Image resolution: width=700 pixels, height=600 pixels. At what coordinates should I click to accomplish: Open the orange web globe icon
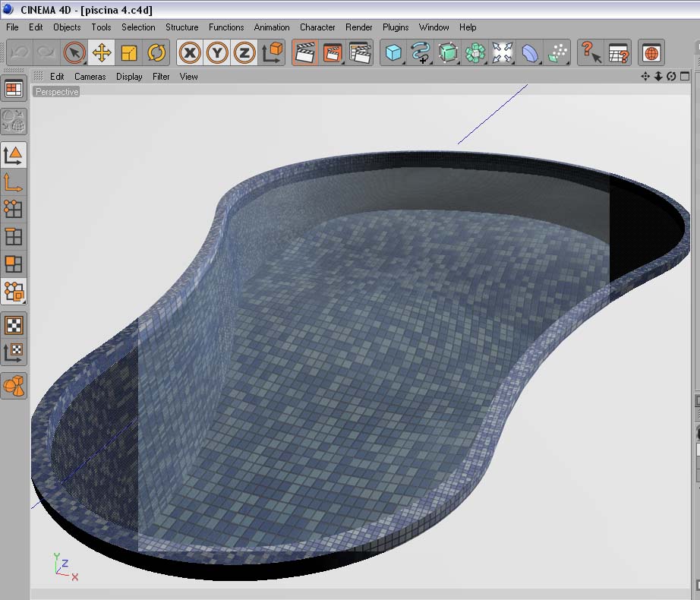tap(651, 53)
